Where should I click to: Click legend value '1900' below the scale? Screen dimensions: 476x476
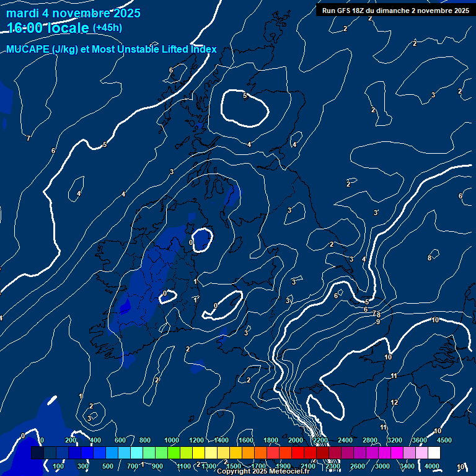[x=283, y=466]
